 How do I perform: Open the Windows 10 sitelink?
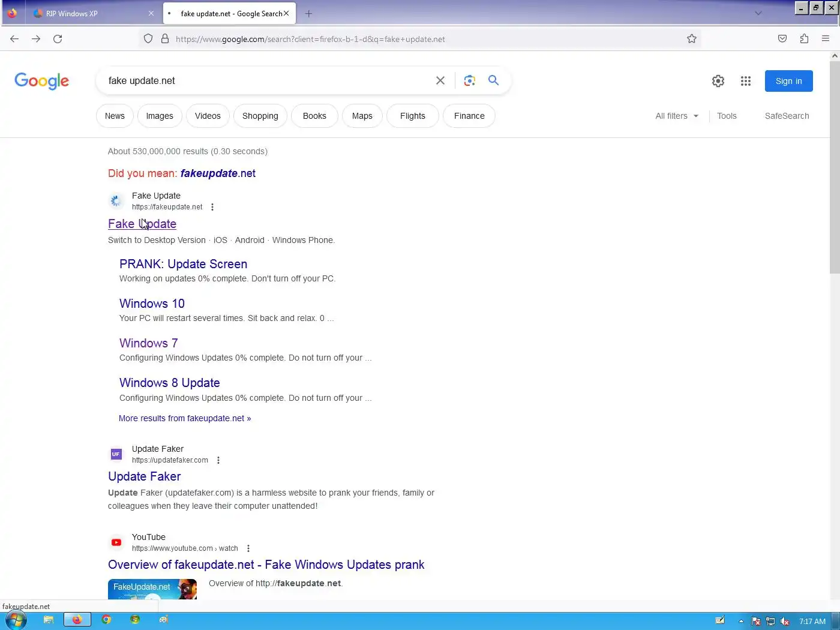[152, 304]
